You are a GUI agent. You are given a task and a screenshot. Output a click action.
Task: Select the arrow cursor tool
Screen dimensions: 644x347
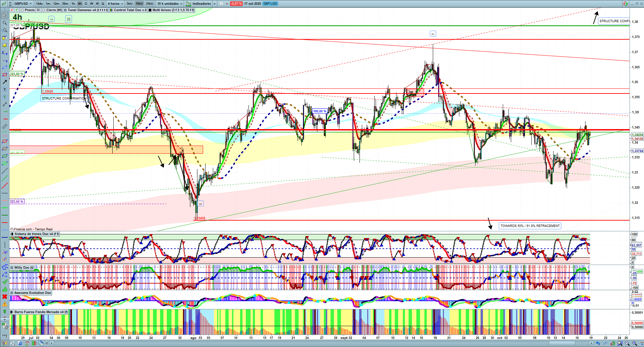coord(5,15)
